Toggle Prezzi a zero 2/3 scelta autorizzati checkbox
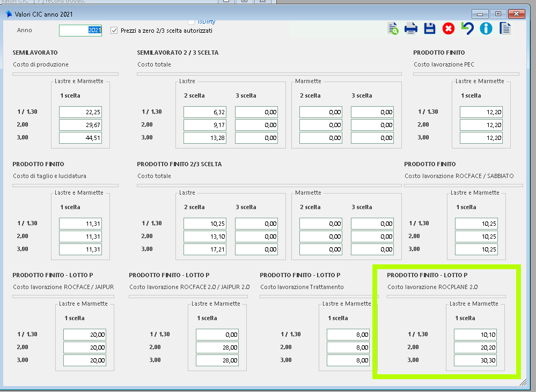This screenshot has height=392, width=536. (x=114, y=31)
